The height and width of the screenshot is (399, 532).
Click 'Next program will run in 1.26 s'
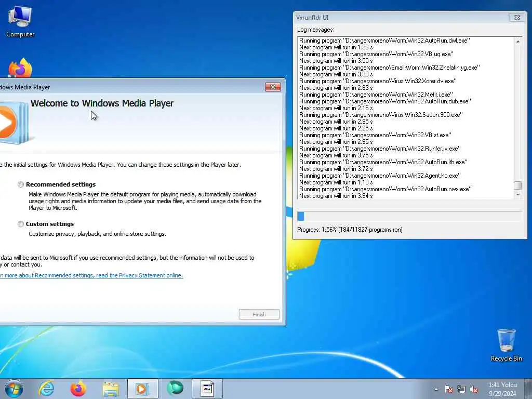pos(336,47)
